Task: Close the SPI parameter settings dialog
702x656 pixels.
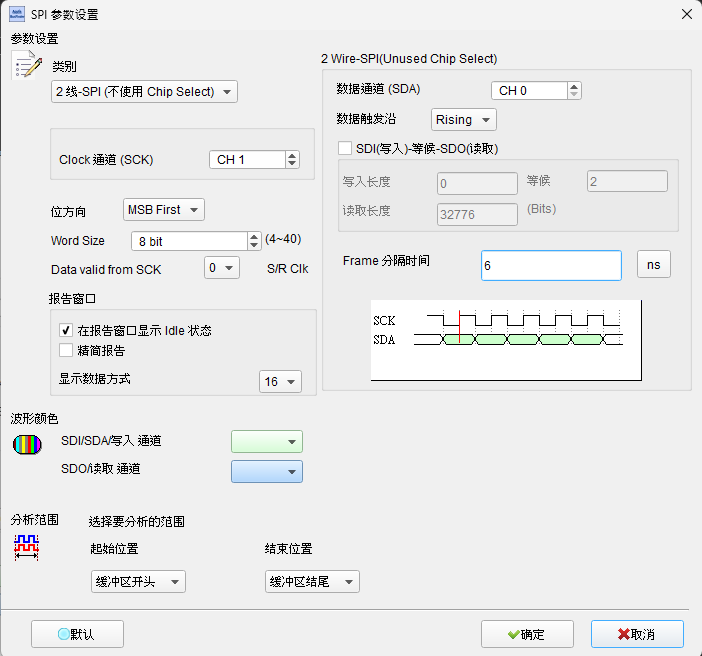Action: (686, 14)
